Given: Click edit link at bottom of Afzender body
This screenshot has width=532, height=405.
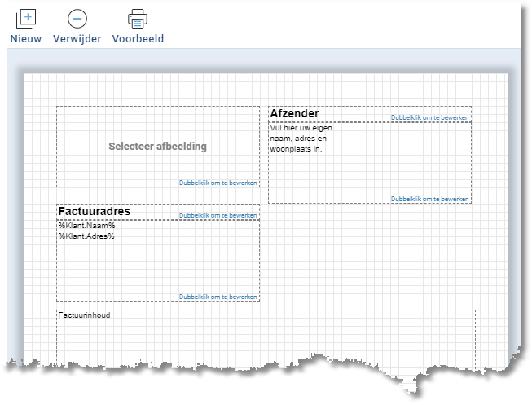Looking at the screenshot, I should tap(429, 199).
